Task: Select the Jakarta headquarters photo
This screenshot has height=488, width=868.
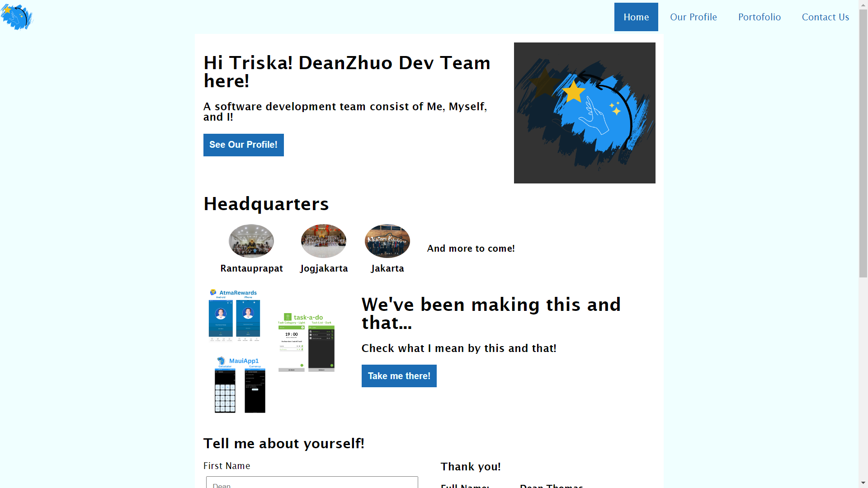Action: (387, 241)
